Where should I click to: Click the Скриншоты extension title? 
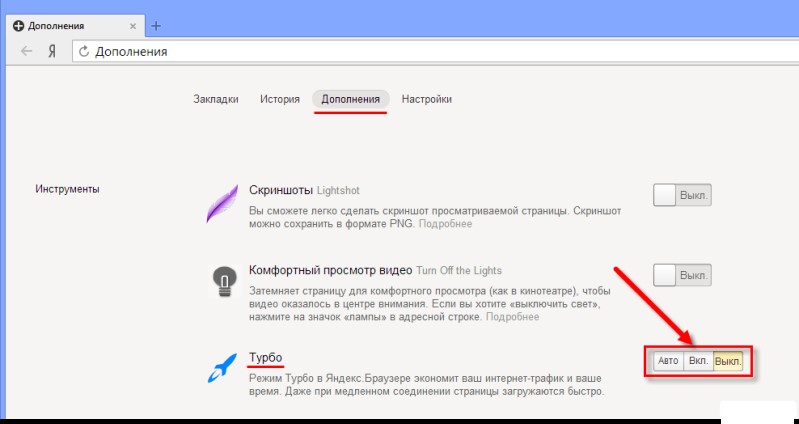point(281,190)
